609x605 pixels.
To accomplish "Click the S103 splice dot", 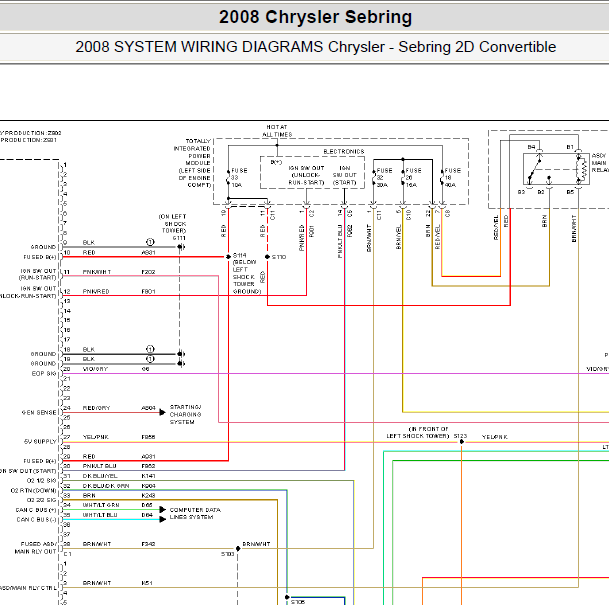I will click(x=238, y=548).
